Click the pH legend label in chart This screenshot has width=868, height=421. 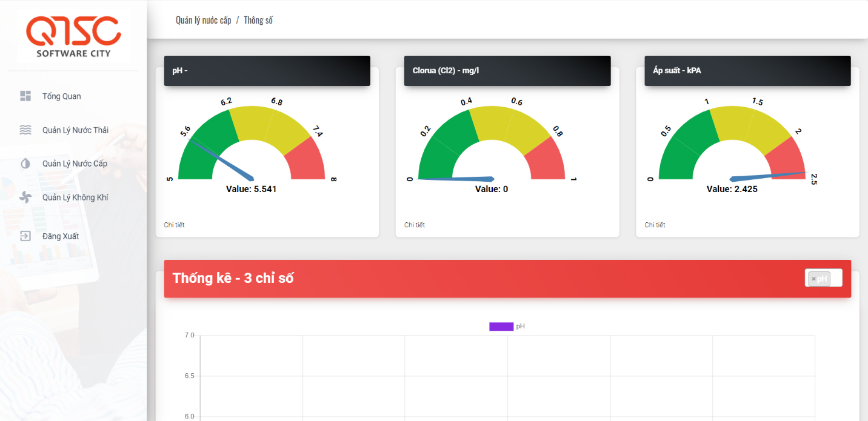(x=521, y=327)
